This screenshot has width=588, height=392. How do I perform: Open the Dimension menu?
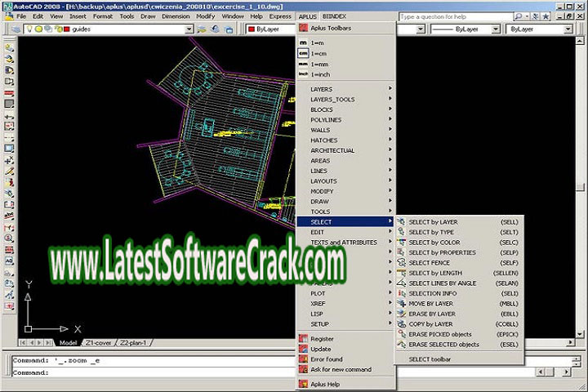pos(176,16)
